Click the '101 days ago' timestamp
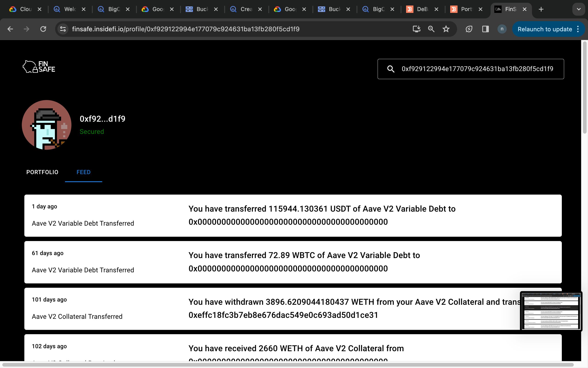This screenshot has width=588, height=368. pos(49,300)
